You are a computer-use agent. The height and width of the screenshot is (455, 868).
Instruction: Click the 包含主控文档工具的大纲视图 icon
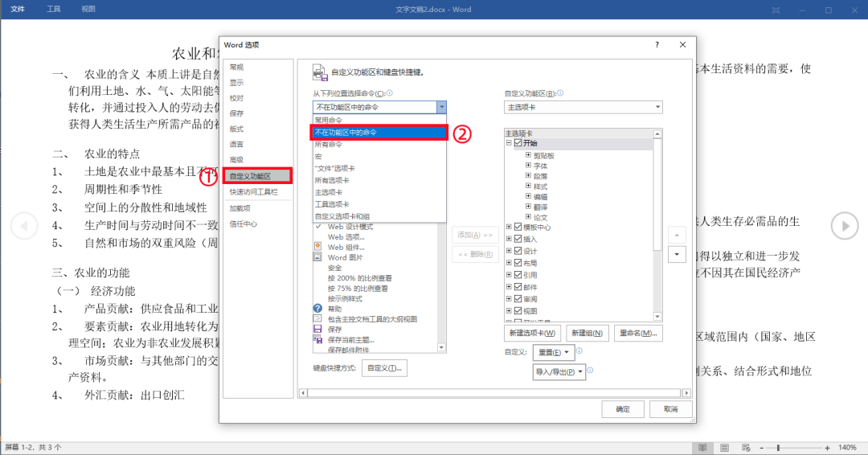317,319
